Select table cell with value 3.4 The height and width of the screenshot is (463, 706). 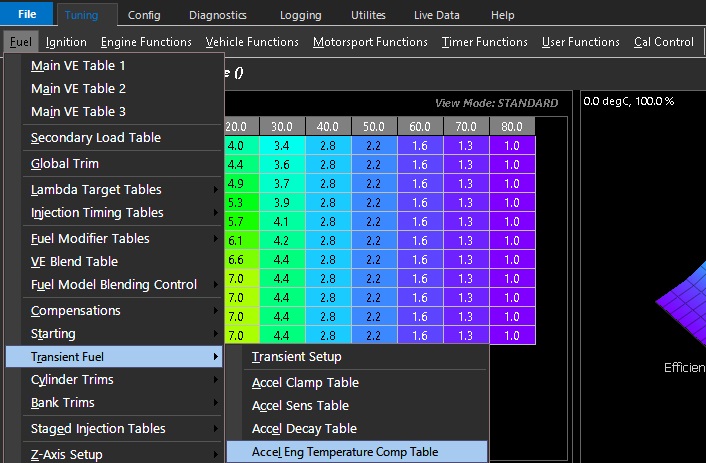[x=282, y=146]
